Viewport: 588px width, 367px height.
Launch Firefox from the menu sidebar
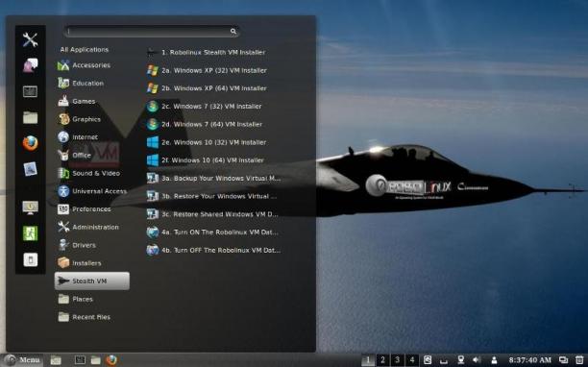30,143
